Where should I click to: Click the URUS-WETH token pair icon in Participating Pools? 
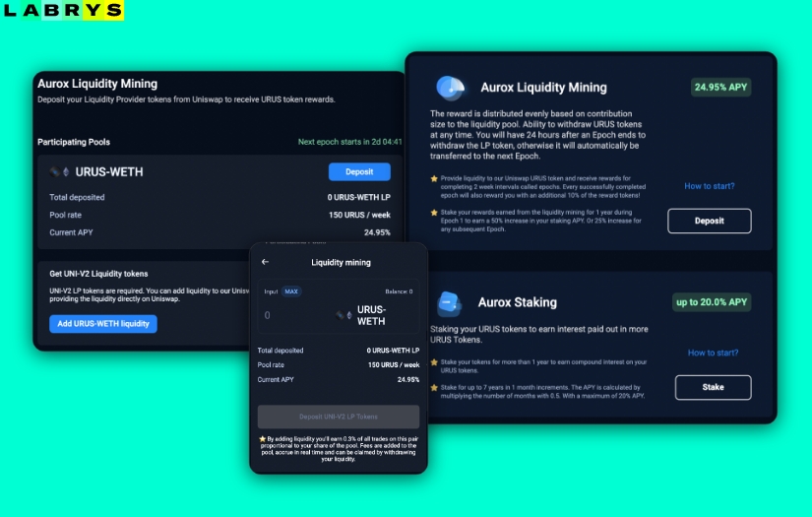[60, 172]
